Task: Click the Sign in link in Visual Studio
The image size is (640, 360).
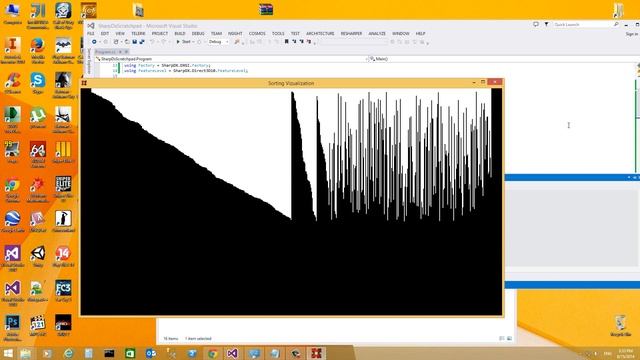Action: [631, 34]
